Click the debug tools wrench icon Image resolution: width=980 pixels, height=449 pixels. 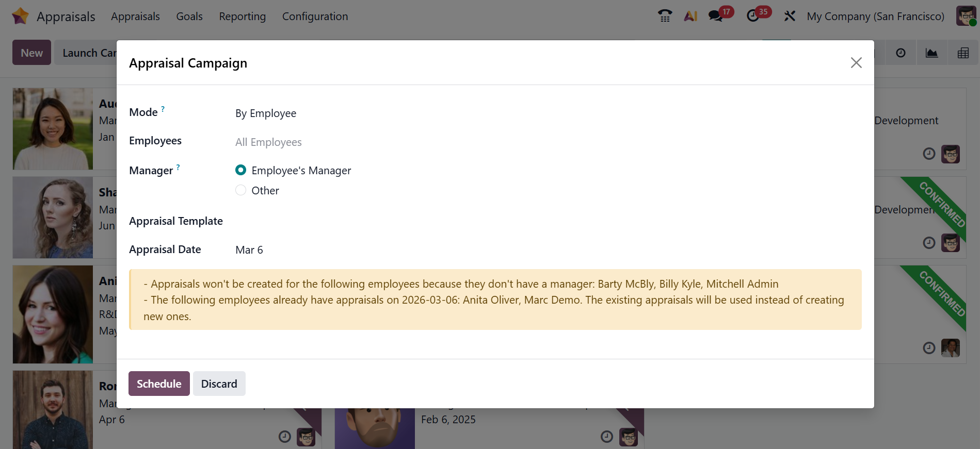coord(790,16)
